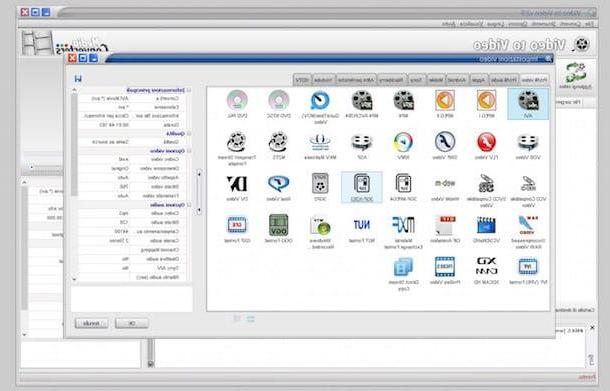This screenshot has width=610, height=391.
Task: Select the M2TS format icon
Action: click(x=279, y=146)
